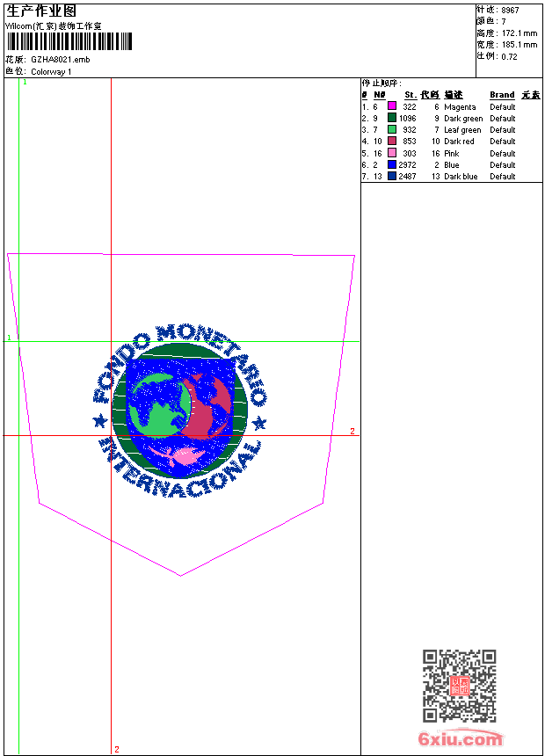
Task: Click the height value 172.1 mm
Action: 520,33
